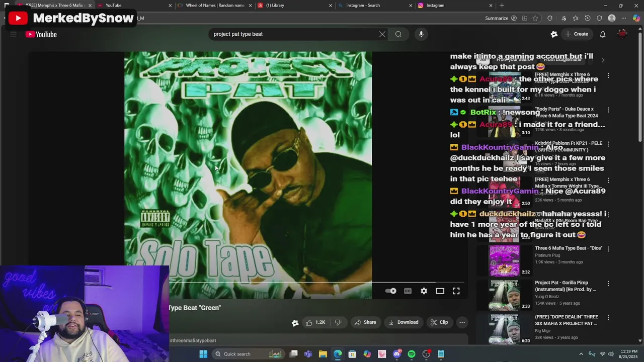The width and height of the screenshot is (644, 362).
Task: Switch to the Instagram tab
Action: pyautogui.click(x=455, y=5)
